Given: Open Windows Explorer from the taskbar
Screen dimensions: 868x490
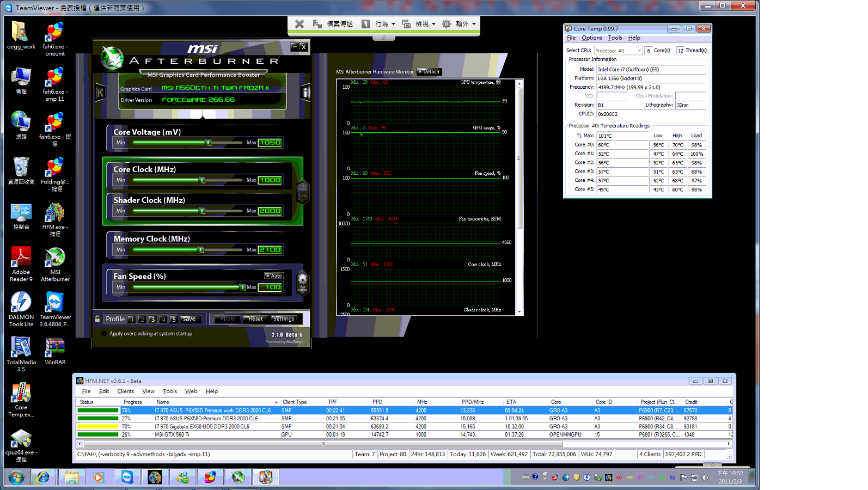Looking at the screenshot, I should pyautogui.click(x=71, y=477).
